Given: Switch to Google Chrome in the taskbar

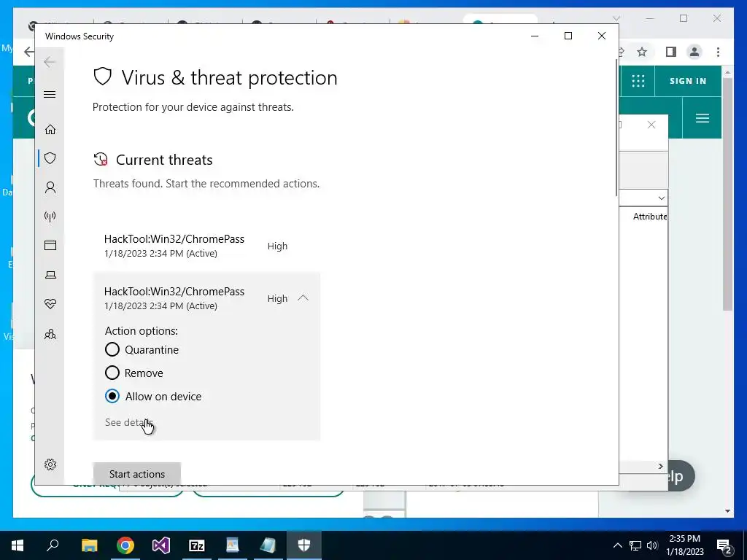Looking at the screenshot, I should pos(125,545).
